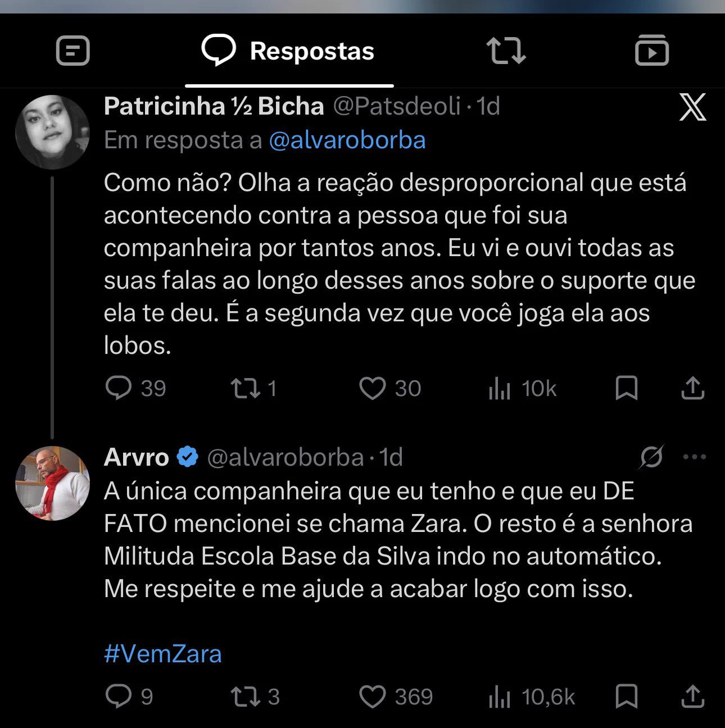View analytics showing 10,6k views
Viewport: 725px width, 728px height.
[x=532, y=697]
